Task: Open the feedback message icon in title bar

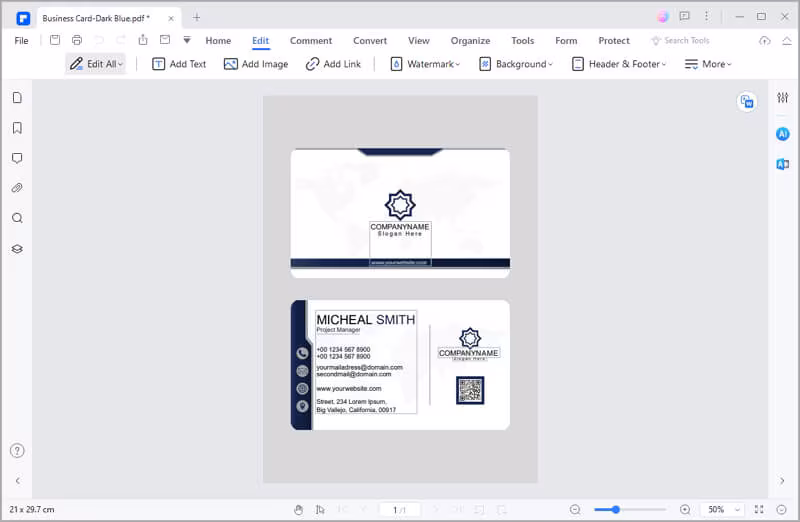Action: tap(685, 16)
